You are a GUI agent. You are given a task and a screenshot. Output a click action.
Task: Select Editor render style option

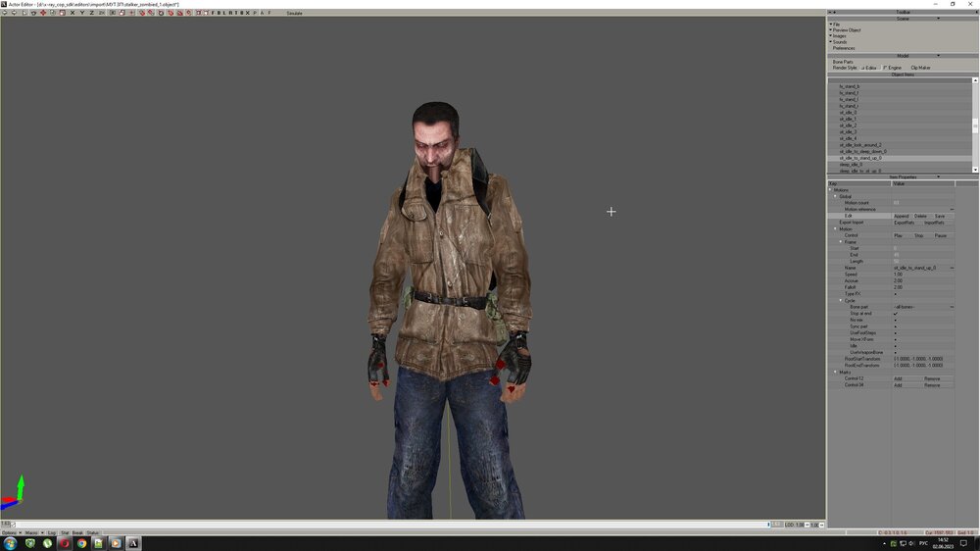(868, 68)
